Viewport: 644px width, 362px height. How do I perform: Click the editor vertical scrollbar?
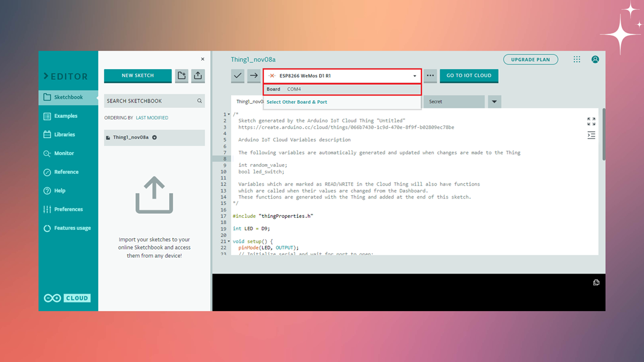604,134
